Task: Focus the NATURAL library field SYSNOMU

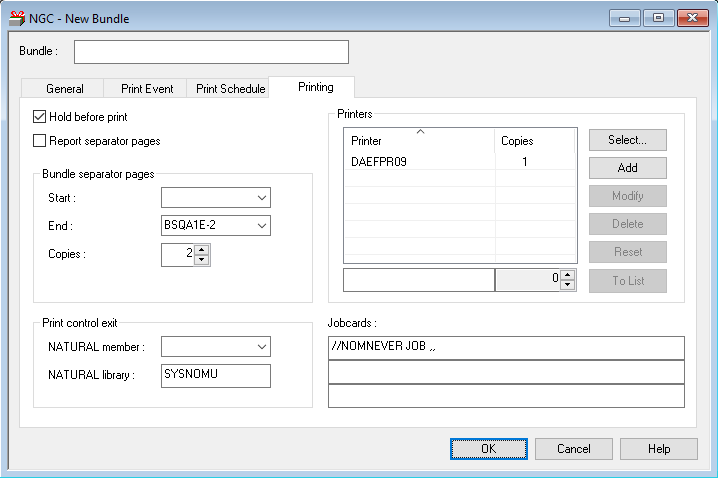Action: tap(216, 375)
